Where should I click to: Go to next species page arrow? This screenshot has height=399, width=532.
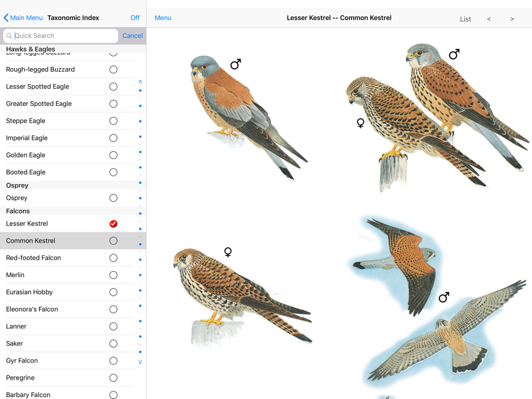[512, 19]
